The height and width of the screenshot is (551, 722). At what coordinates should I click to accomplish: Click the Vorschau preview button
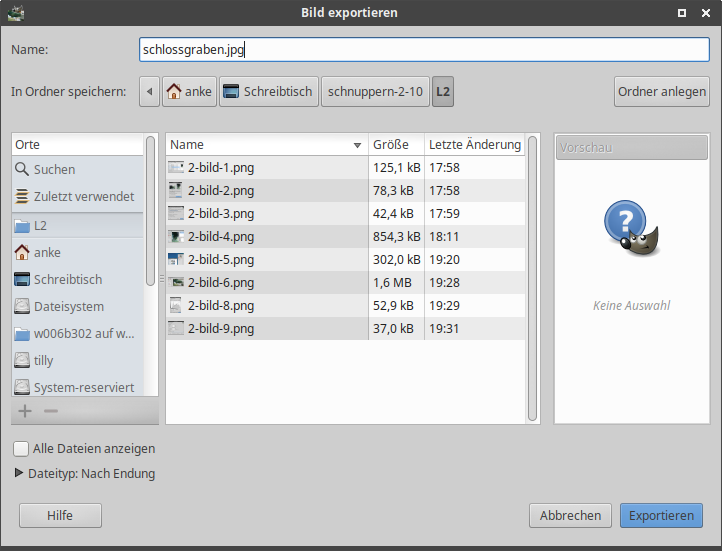632,148
